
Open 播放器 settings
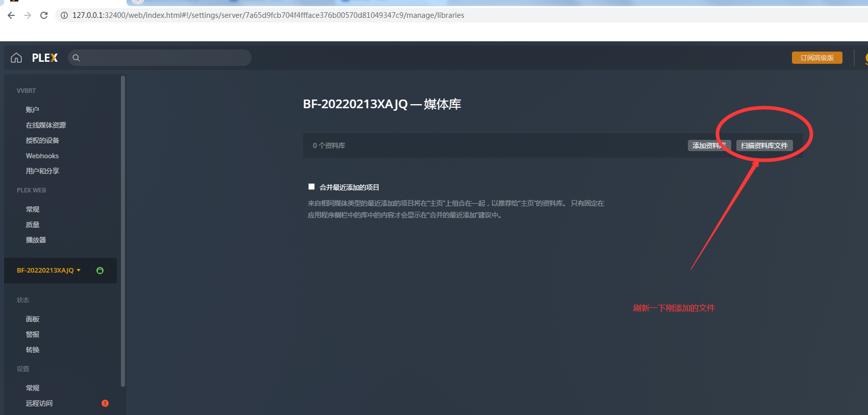click(36, 240)
